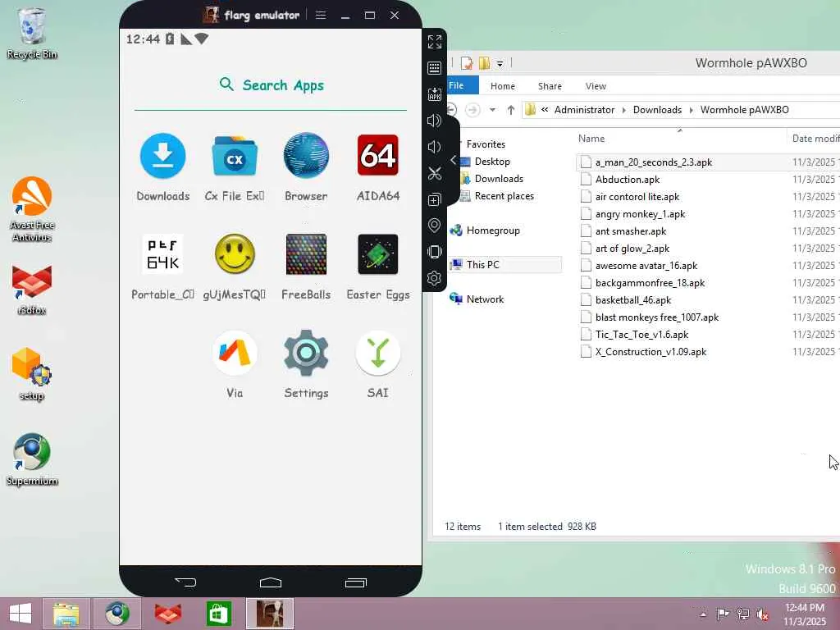Click the Windows Start button
Screen dimensions: 840x630
pos(21,614)
